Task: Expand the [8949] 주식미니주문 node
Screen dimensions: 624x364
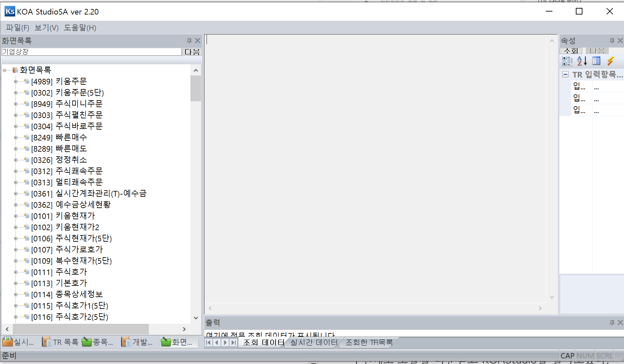Action: tap(16, 104)
